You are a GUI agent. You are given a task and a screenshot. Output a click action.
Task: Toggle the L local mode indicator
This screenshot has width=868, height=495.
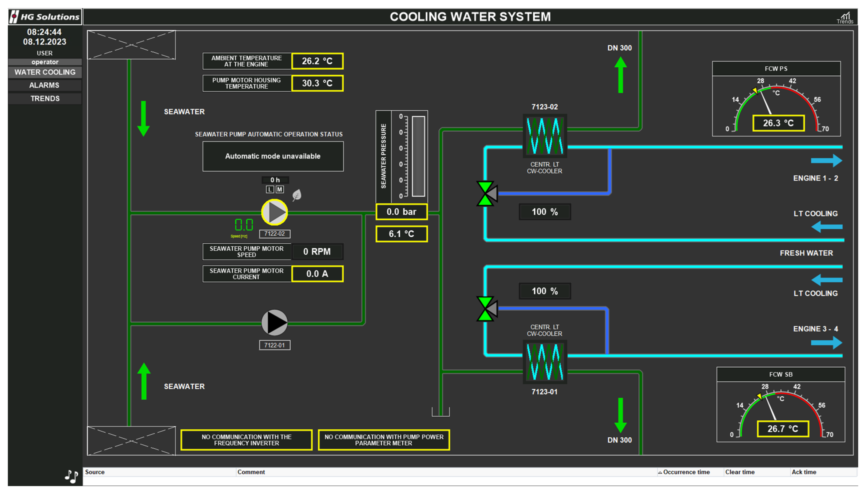[270, 189]
